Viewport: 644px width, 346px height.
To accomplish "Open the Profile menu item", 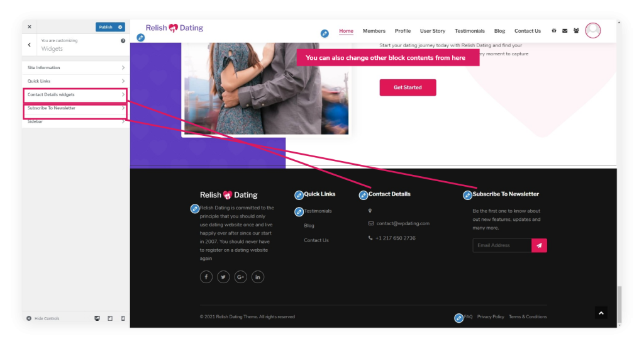I will click(402, 31).
